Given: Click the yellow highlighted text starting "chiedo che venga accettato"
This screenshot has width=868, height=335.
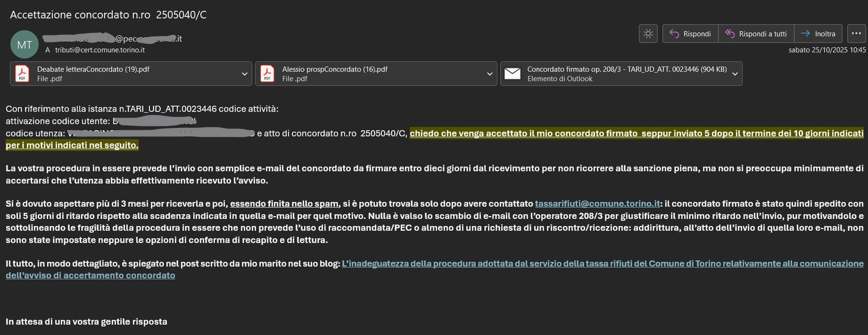Looking at the screenshot, I should (x=636, y=134).
